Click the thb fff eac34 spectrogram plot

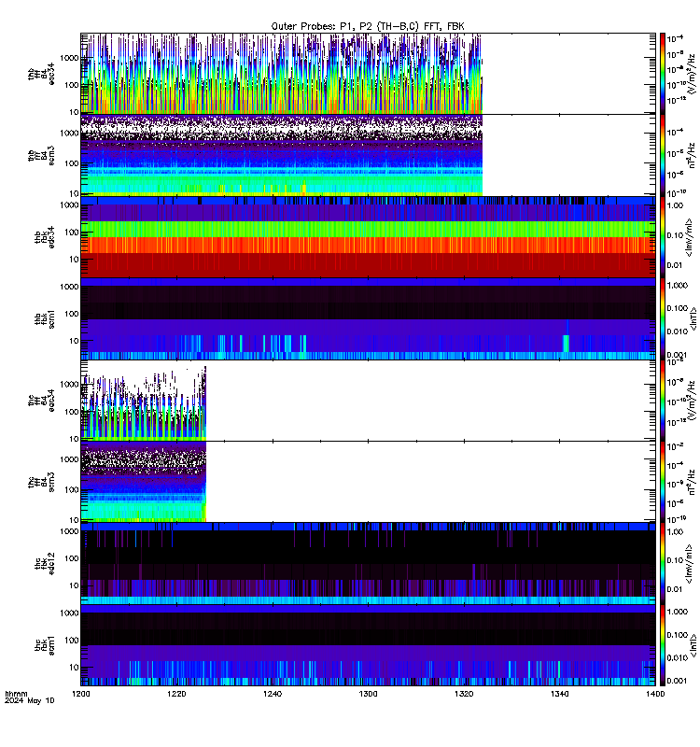pyautogui.click(x=368, y=74)
